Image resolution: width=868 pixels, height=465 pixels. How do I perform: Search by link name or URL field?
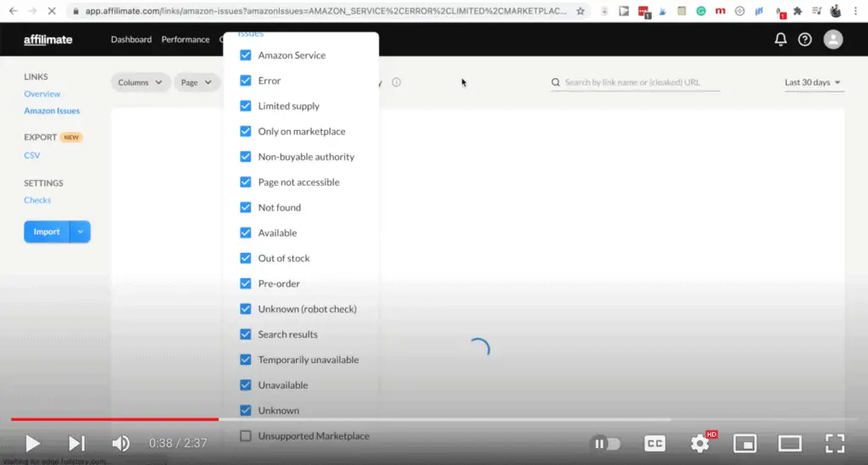pos(635,82)
